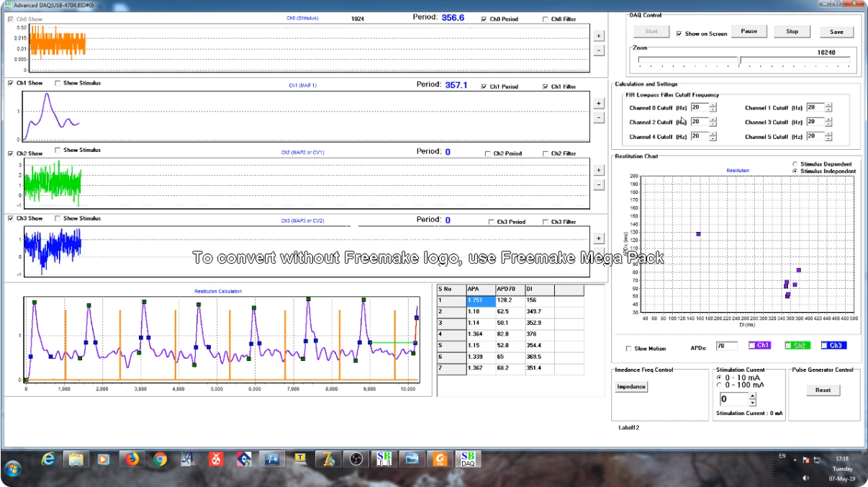Open Firefox from the taskbar
Viewport: 868px width, 487px height.
pyautogui.click(x=132, y=458)
